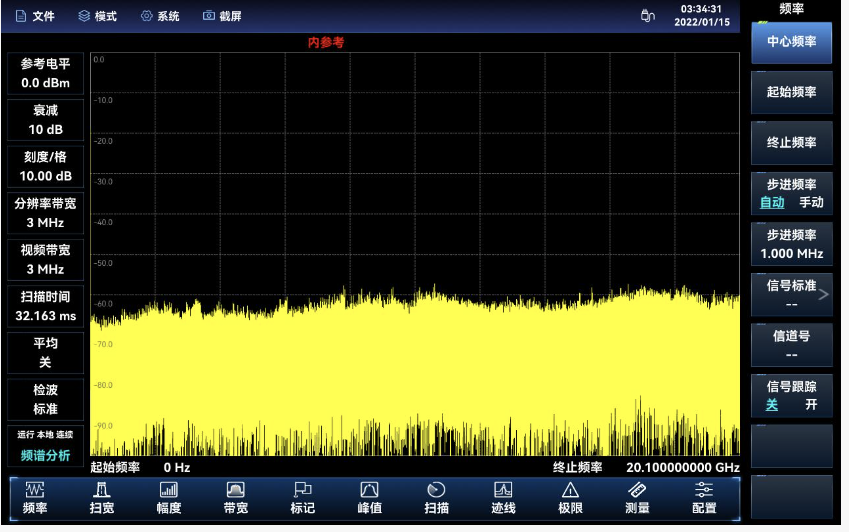Click the USB connection status icon
Viewport: 849px width, 532px height.
point(648,16)
